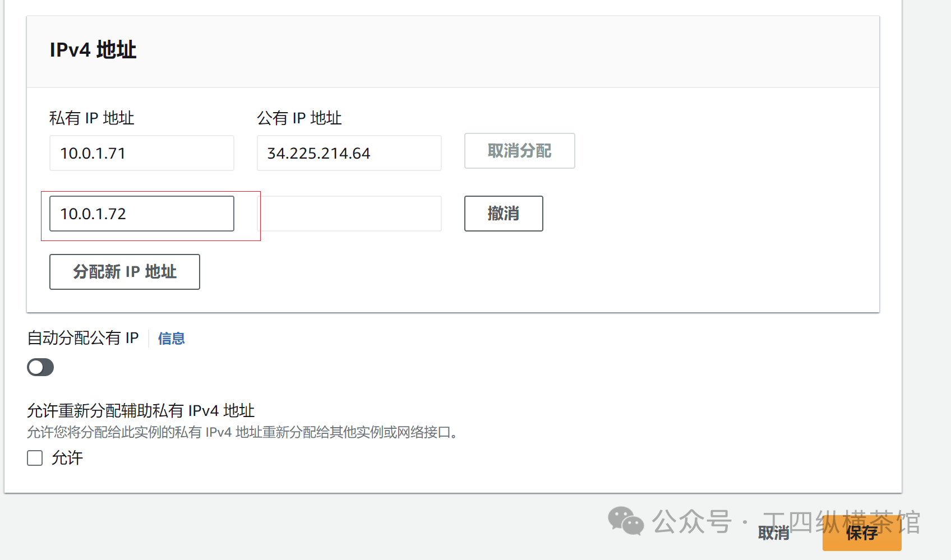Viewport: 951px width, 560px height.
Task: Save changes with the 保存 button
Action: point(862,533)
